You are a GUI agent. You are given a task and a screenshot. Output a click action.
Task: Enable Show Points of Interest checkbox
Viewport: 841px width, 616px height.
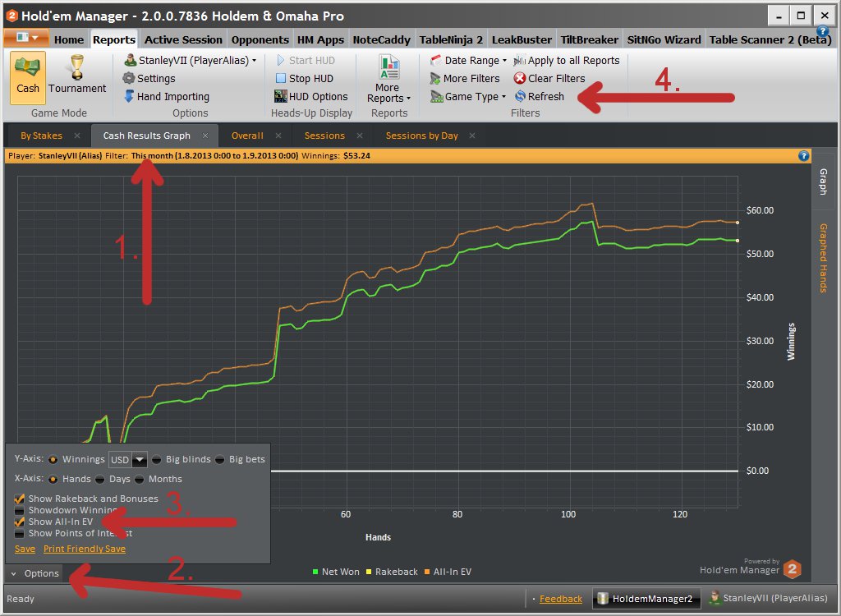[20, 533]
